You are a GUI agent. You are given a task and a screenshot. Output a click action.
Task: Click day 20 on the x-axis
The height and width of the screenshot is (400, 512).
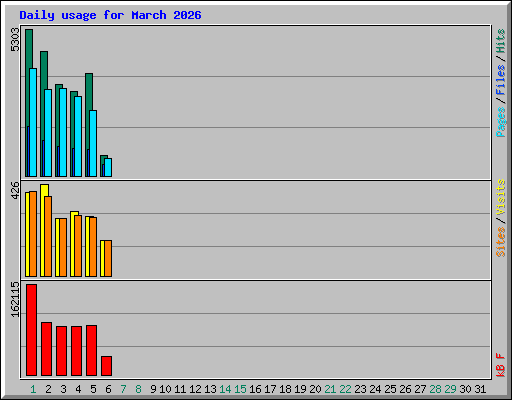[x=315, y=389]
